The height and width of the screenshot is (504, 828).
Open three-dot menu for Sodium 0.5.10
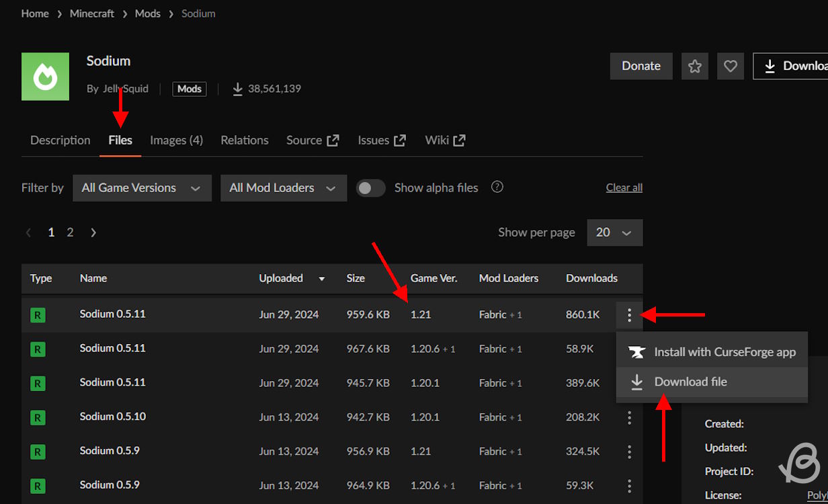point(629,417)
